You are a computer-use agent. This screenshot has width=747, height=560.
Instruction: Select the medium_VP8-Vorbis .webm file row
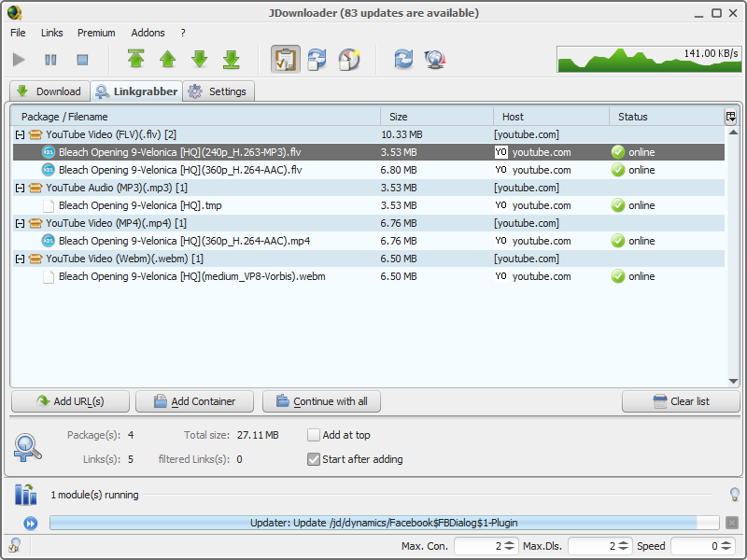(369, 276)
